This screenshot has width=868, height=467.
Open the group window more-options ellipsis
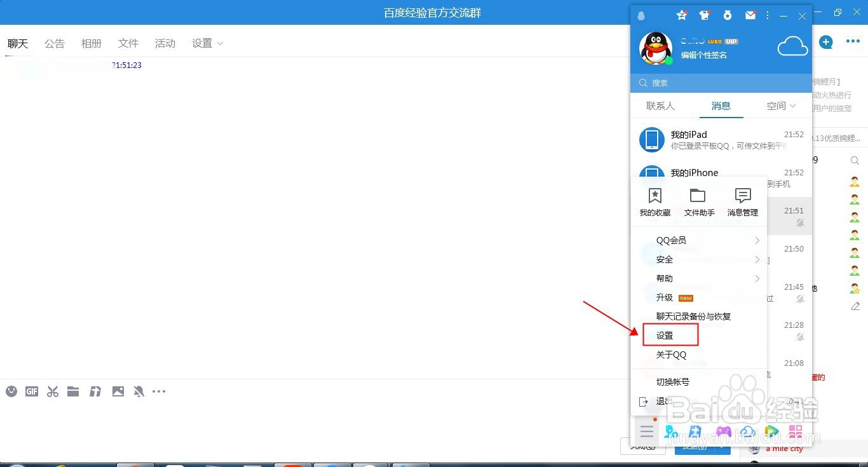[x=853, y=42]
